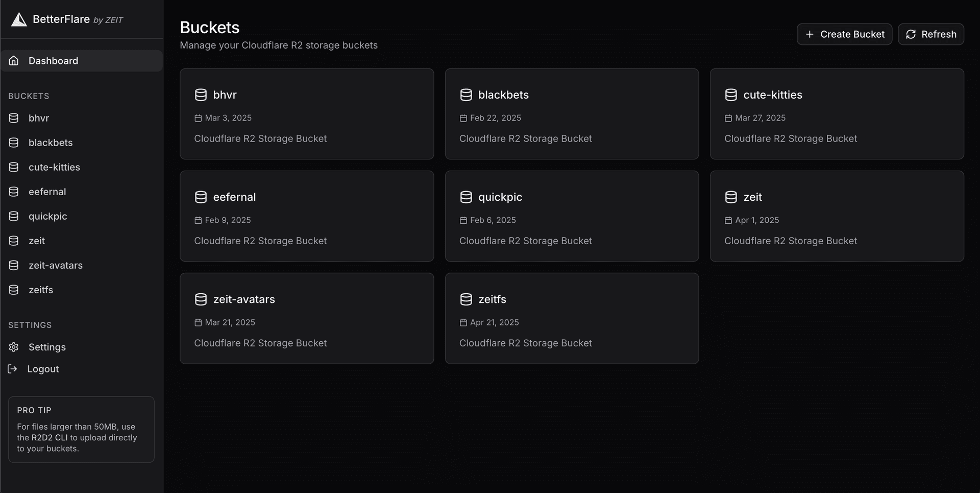
Task: Click the database icon on the blackbets card
Action: click(466, 95)
